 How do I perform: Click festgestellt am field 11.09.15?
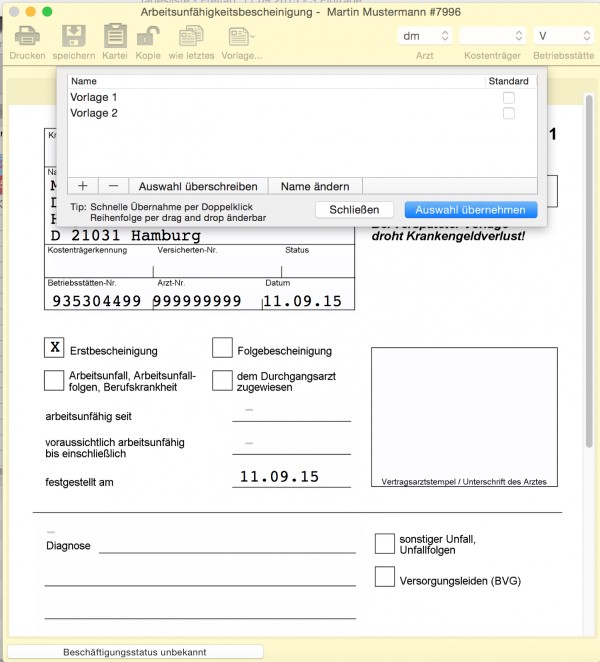tap(291, 477)
